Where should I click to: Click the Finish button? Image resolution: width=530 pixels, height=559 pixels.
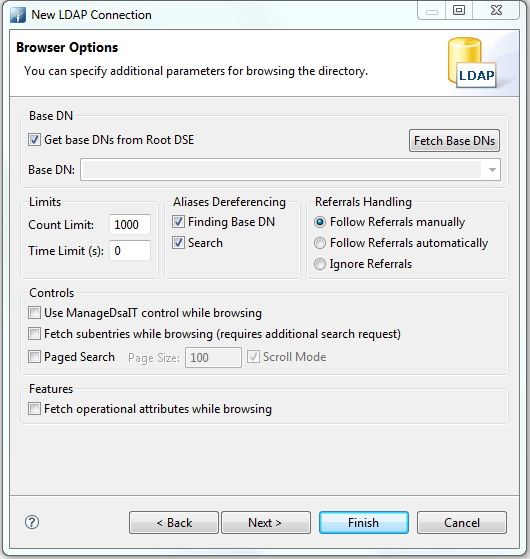click(364, 523)
